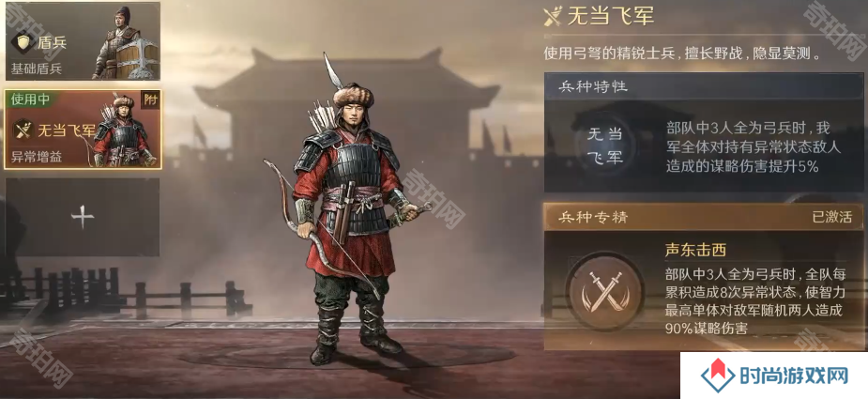Tap the 附 badge on the troop card
Screen dimensions: 868x399
[x=150, y=100]
